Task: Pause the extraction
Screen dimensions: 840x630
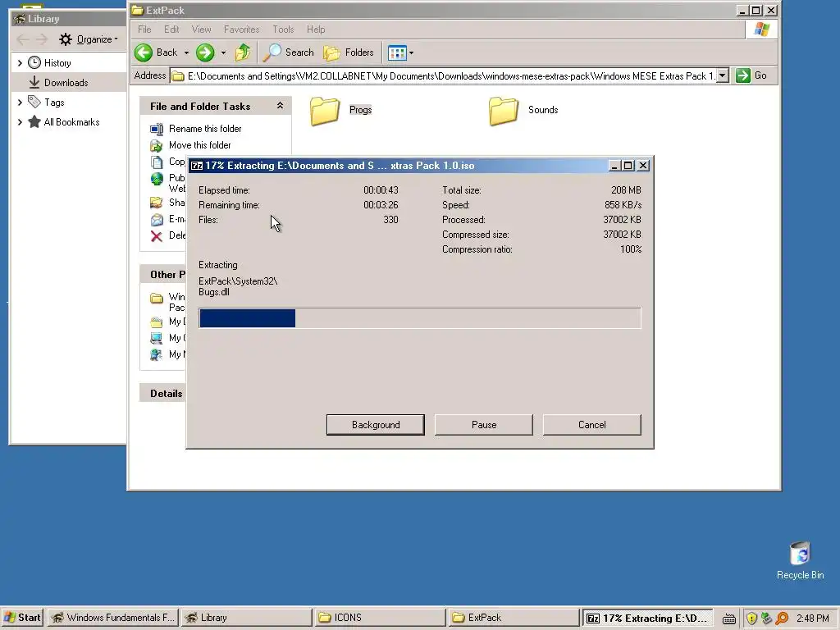Action: tap(484, 425)
